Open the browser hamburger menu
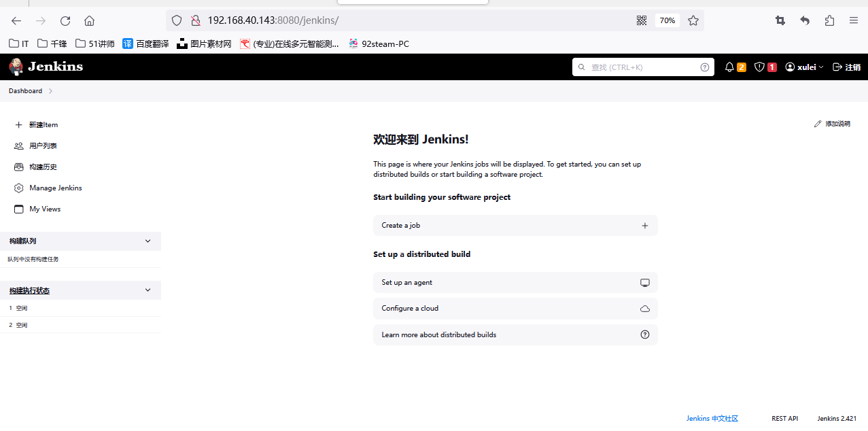Viewport: 868px width, 431px height. [854, 20]
